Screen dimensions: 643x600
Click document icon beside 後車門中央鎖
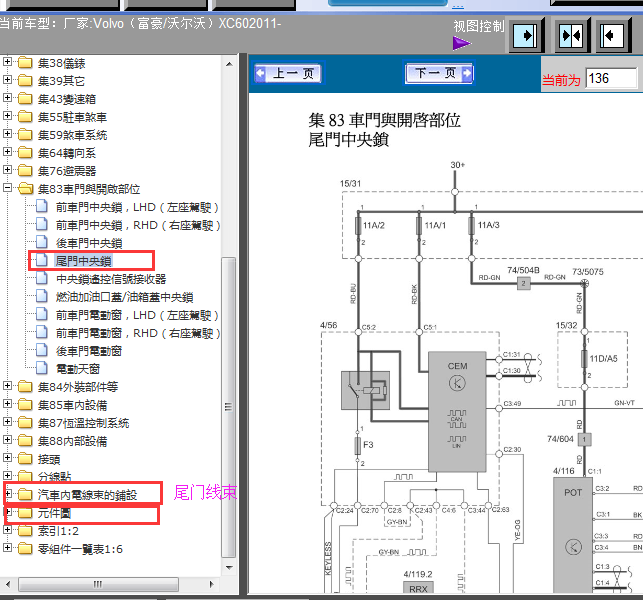tap(41, 242)
